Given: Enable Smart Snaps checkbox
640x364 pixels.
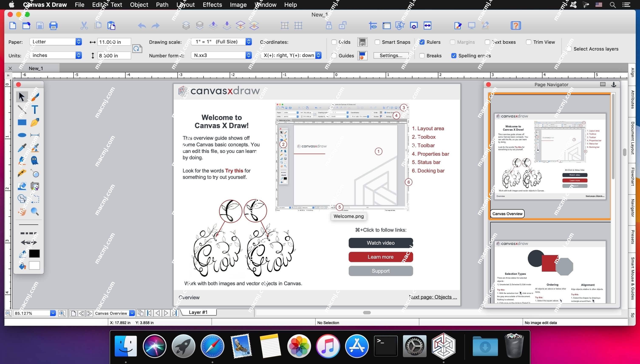Looking at the screenshot, I should coord(376,42).
